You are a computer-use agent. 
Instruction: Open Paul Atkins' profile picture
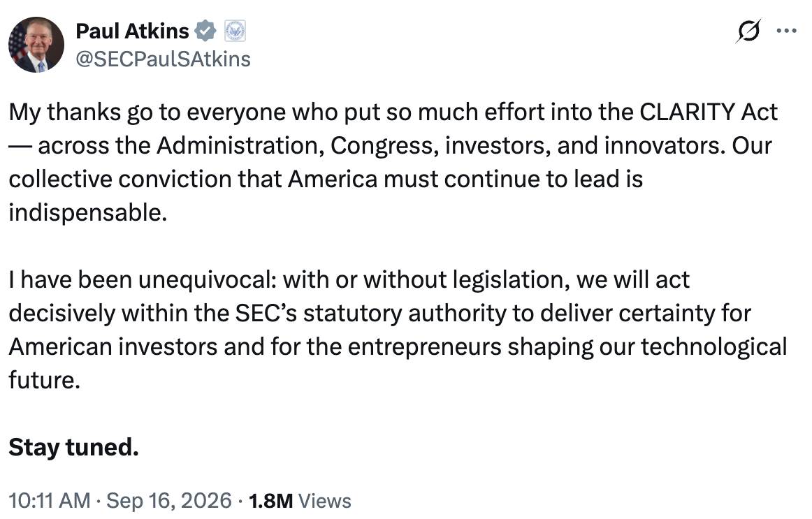[x=36, y=45]
